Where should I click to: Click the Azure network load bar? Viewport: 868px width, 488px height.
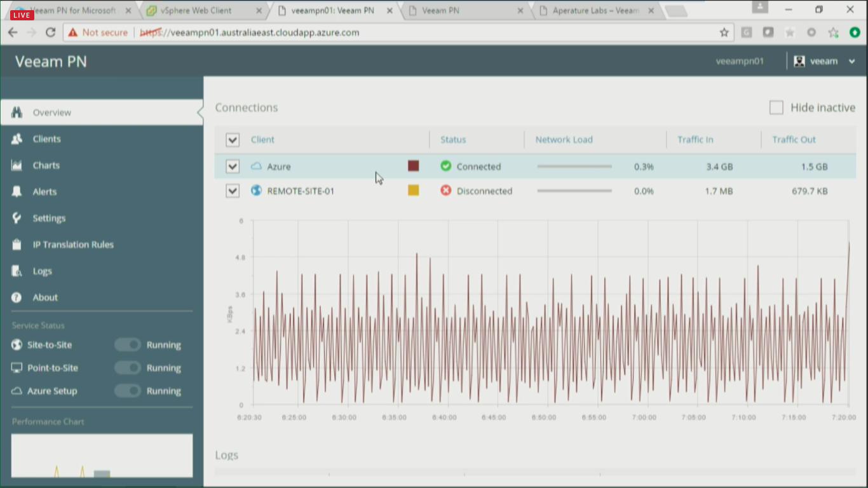[x=574, y=166]
